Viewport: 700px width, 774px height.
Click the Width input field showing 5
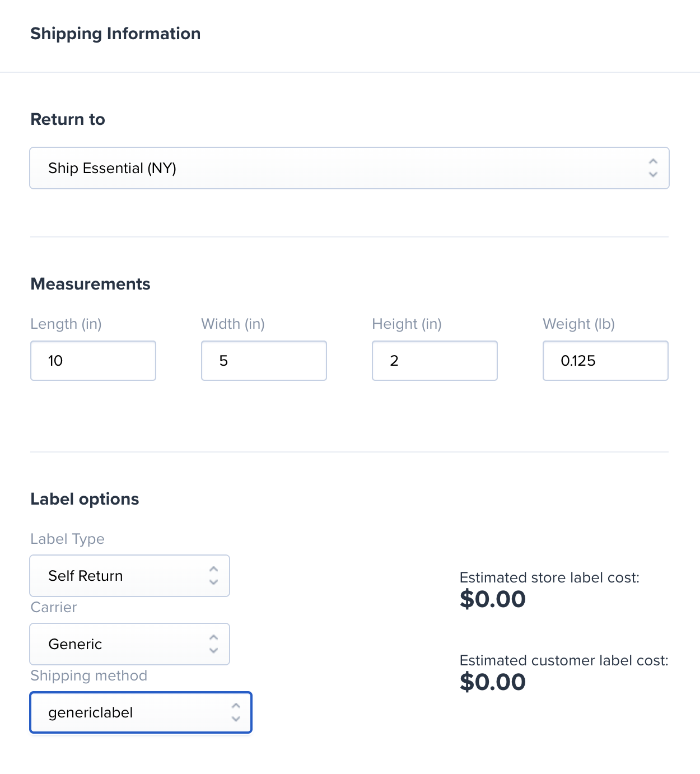coord(264,361)
